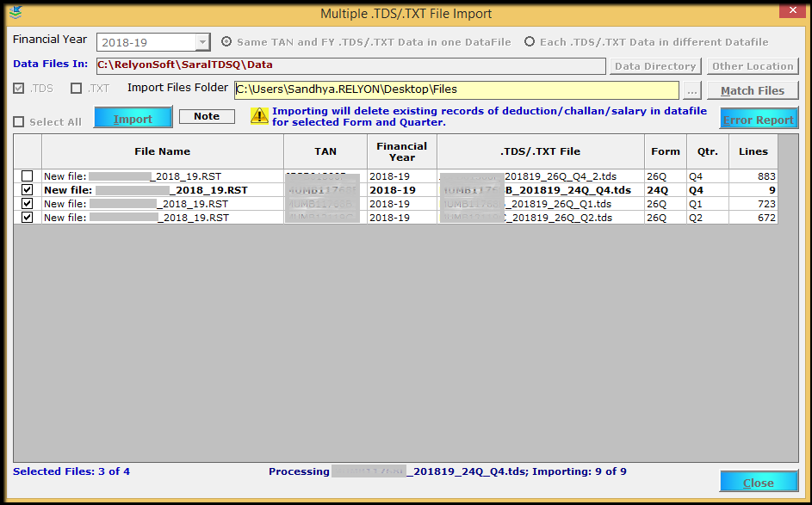812x505 pixels.
Task: Click the bold 24Q form cell
Action: pos(666,190)
